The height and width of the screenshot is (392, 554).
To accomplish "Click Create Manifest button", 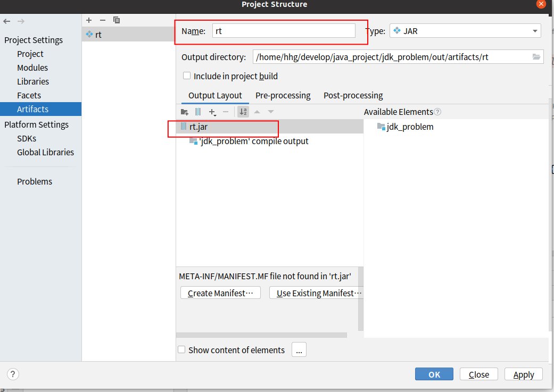I will (220, 293).
